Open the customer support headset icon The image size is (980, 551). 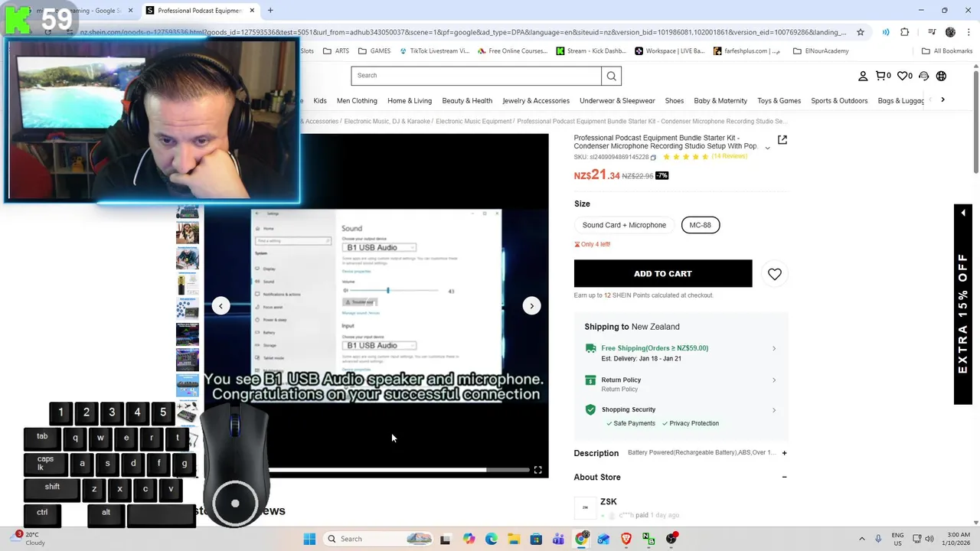coord(923,76)
